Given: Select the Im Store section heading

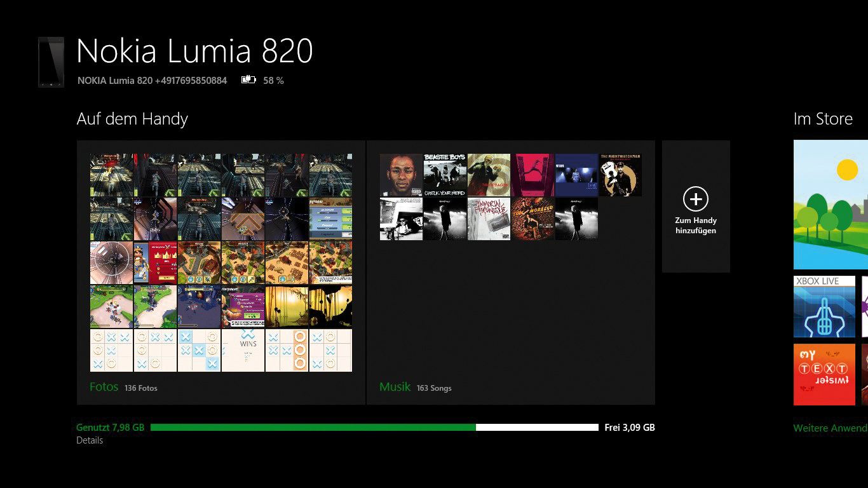Looking at the screenshot, I should tap(823, 119).
